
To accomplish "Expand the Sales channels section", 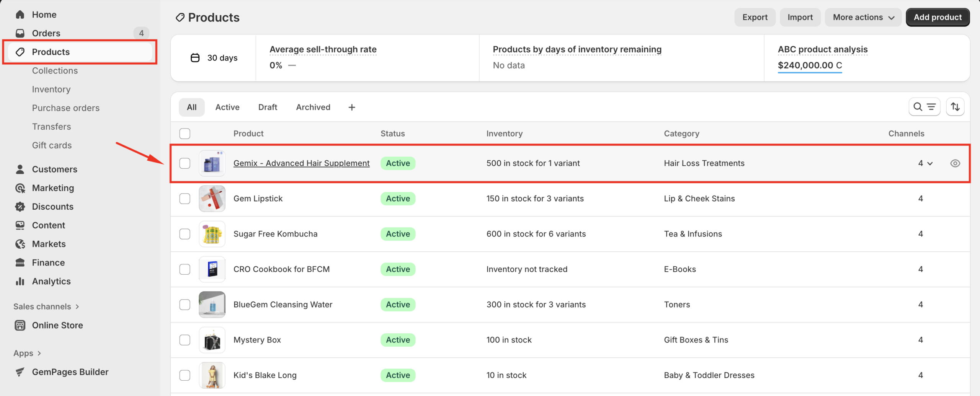I will click(x=46, y=306).
